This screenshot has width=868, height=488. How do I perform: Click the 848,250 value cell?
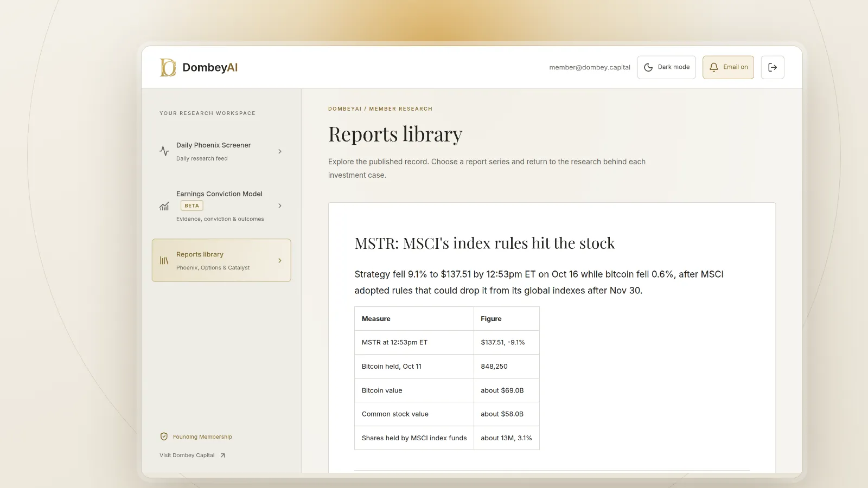click(507, 367)
